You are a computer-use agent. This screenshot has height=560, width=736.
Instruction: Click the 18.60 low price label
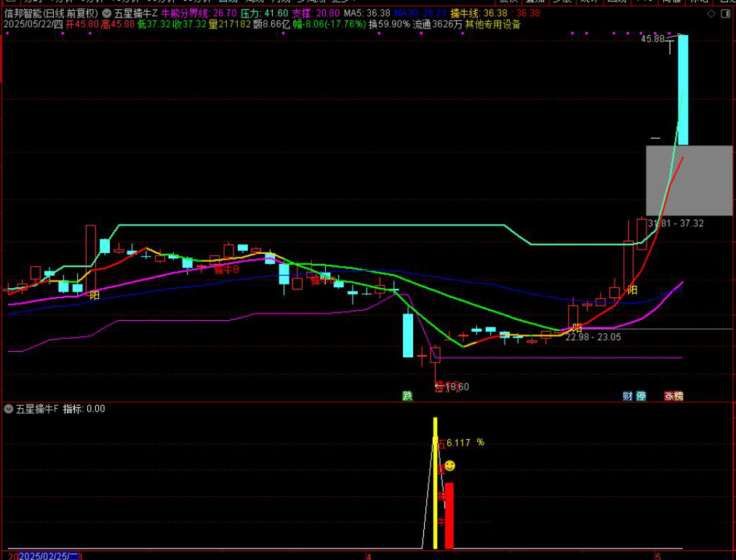457,387
